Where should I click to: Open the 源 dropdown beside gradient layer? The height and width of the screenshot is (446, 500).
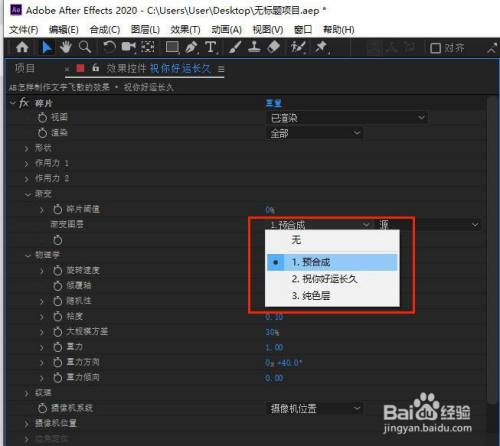[428, 225]
